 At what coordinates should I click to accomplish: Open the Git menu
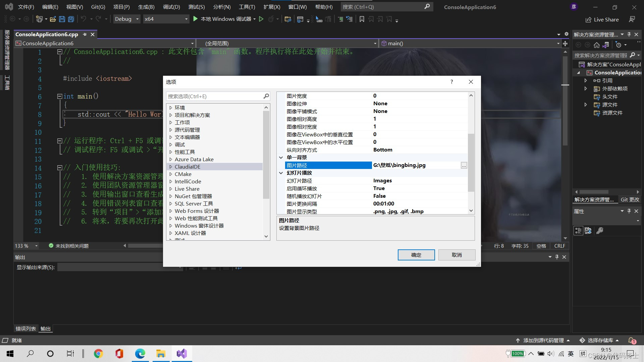[x=98, y=7]
